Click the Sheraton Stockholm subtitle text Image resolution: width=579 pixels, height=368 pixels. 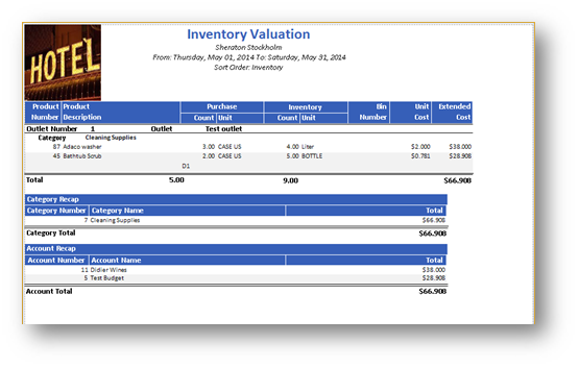tap(249, 47)
